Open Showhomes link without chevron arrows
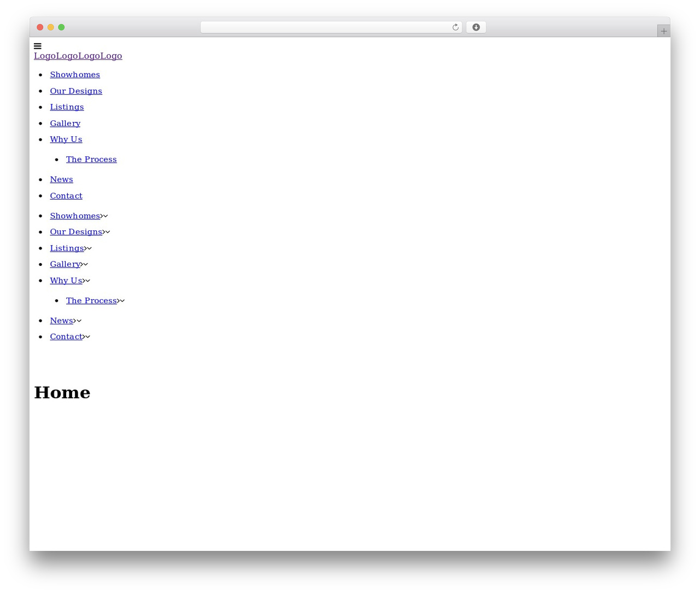This screenshot has width=700, height=593. coord(75,74)
